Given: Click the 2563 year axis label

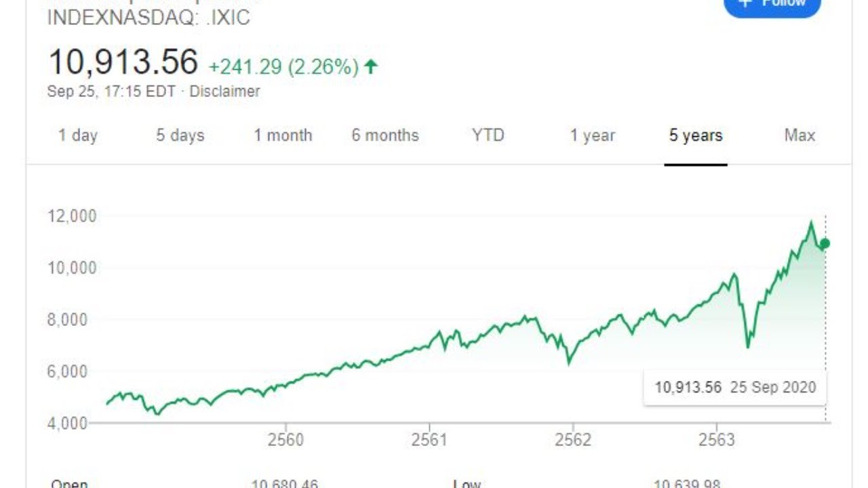Looking at the screenshot, I should [717, 440].
